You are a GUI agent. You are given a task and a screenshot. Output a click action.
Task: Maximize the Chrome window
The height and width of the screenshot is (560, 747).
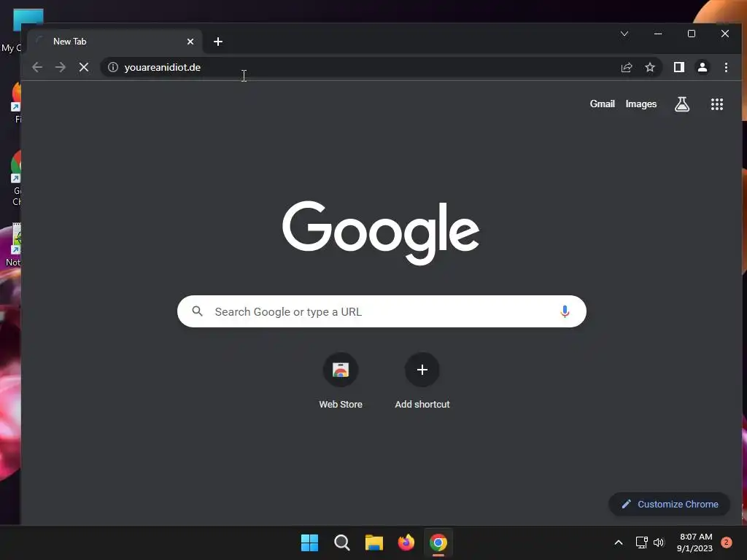click(x=692, y=34)
